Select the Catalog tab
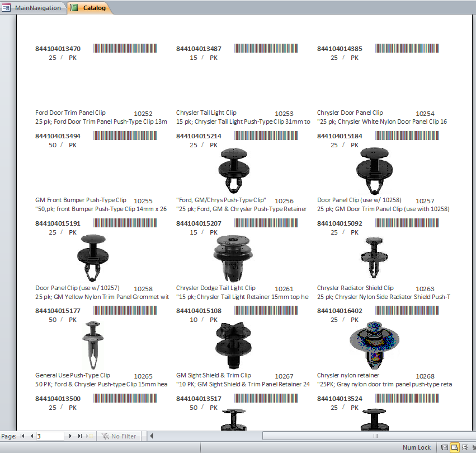 tap(89, 8)
